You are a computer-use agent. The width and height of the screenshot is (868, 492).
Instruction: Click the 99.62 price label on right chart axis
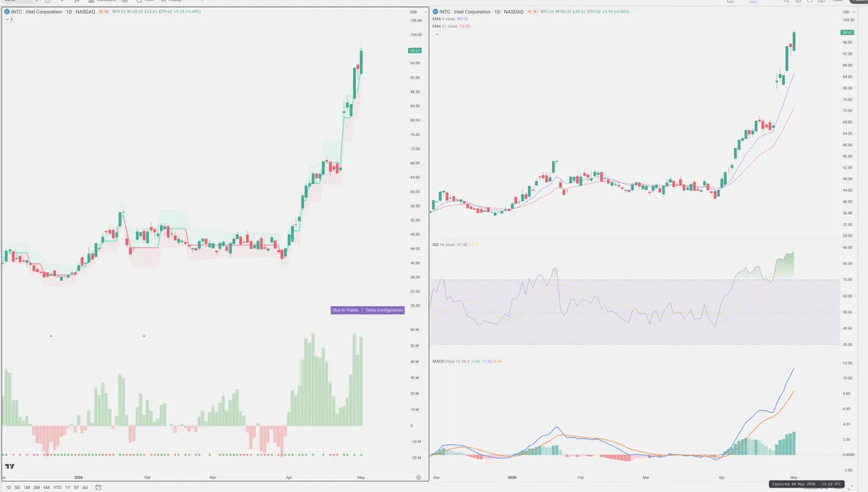coord(847,33)
